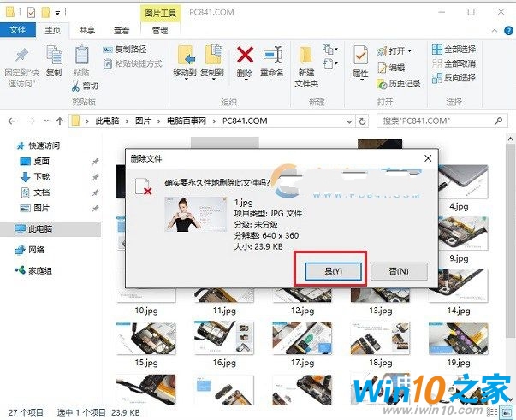Go back with the left arrow
The width and height of the screenshot is (516, 420).
pyautogui.click(x=12, y=121)
